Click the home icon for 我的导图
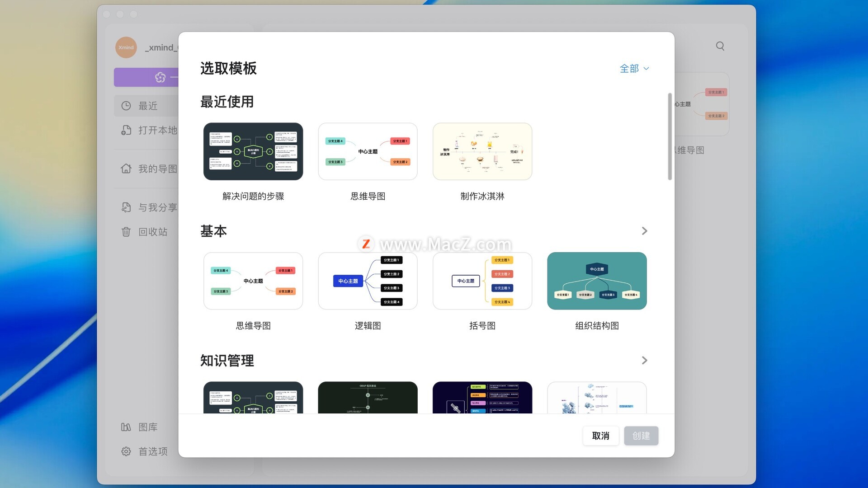Screen dimensions: 868x488 [x=126, y=169]
